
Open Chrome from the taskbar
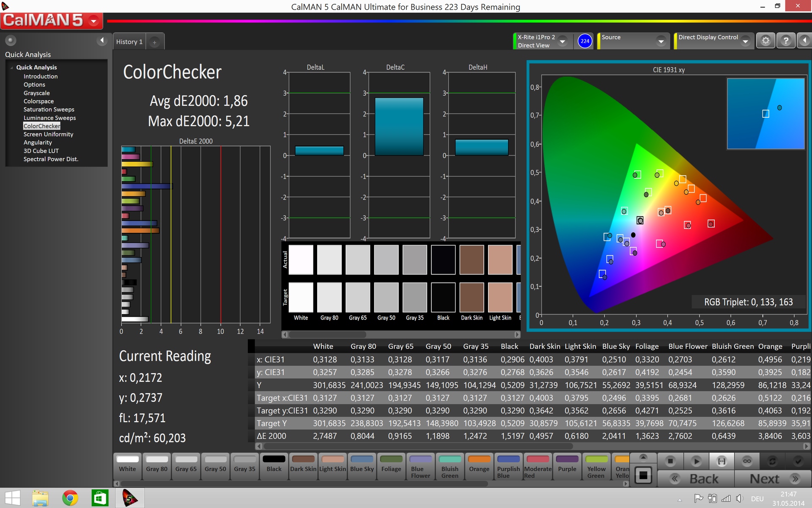pos(70,498)
